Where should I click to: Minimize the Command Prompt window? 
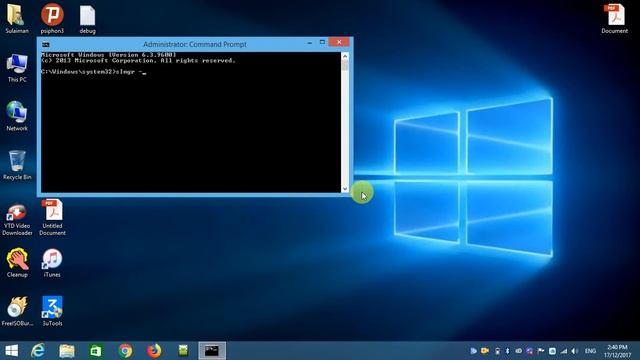point(310,42)
